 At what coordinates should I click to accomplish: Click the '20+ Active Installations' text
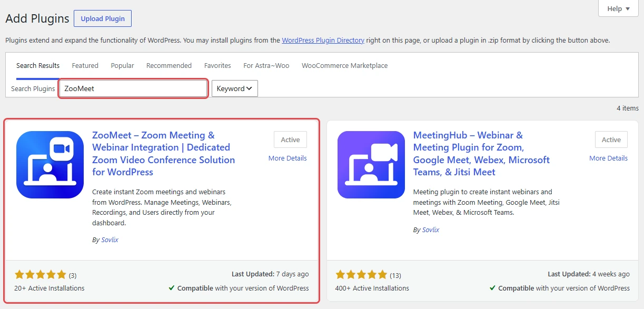pyautogui.click(x=49, y=288)
